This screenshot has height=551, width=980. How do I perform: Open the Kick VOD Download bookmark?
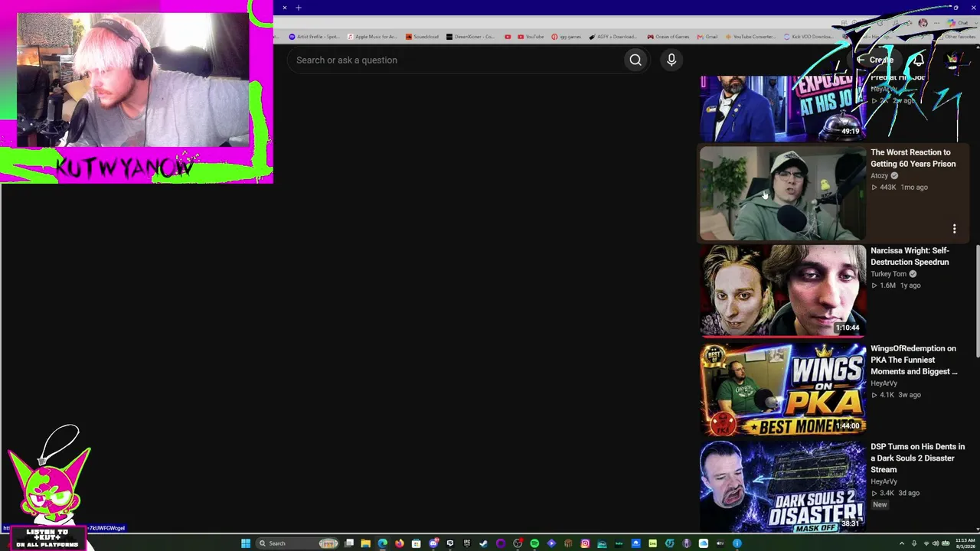click(x=808, y=37)
